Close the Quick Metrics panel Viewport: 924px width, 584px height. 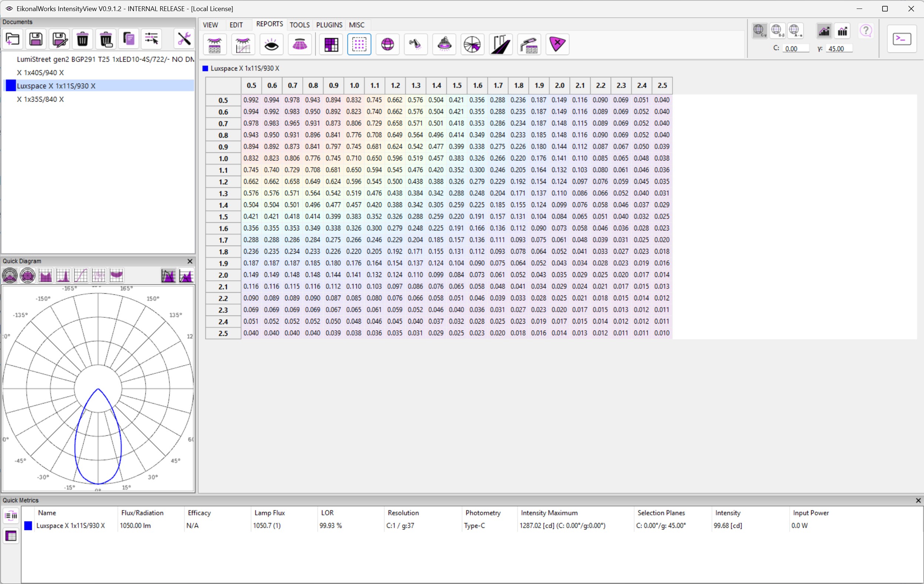918,500
